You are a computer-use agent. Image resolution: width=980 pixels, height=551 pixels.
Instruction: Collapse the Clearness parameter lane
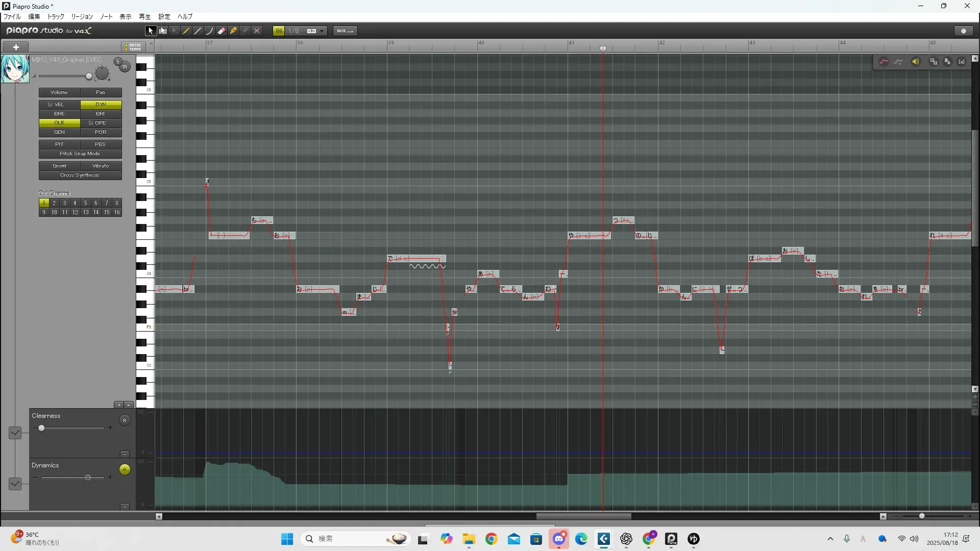125,454
